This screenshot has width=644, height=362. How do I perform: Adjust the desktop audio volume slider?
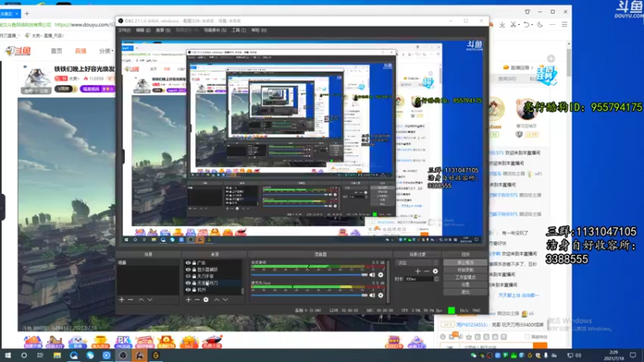coord(309,274)
